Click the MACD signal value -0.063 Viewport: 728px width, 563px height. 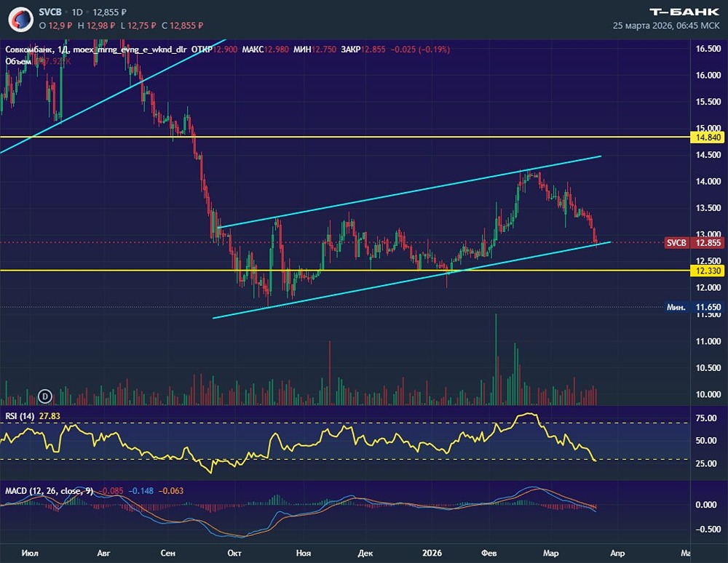tap(171, 491)
